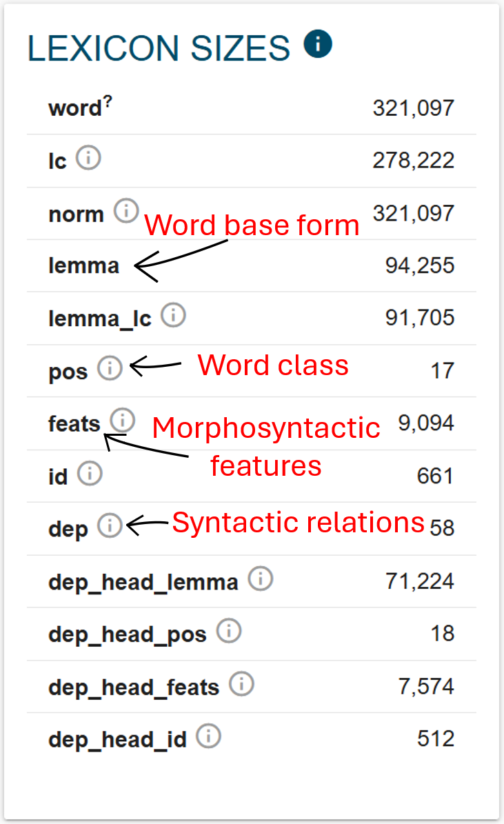504x824 pixels.
Task: Show info for the feats attribute
Action: coord(122,420)
